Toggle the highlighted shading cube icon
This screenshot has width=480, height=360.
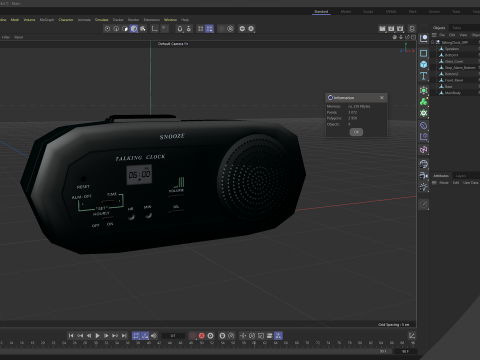[x=134, y=29]
